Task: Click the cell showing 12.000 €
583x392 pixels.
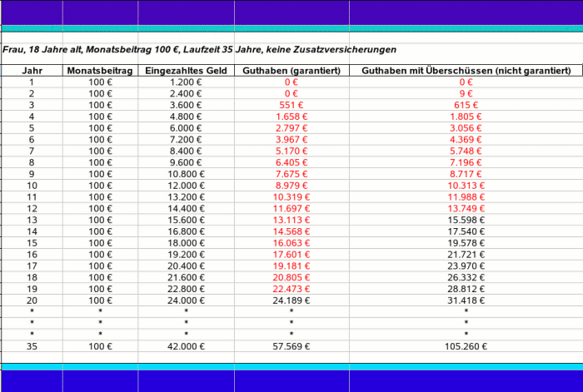Action: point(186,186)
